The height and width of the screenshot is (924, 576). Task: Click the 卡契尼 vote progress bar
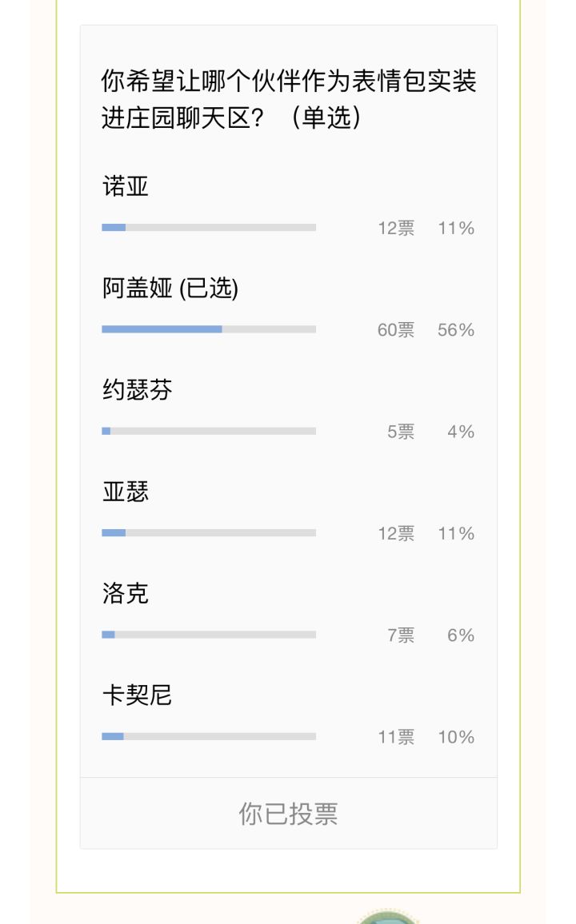point(209,736)
